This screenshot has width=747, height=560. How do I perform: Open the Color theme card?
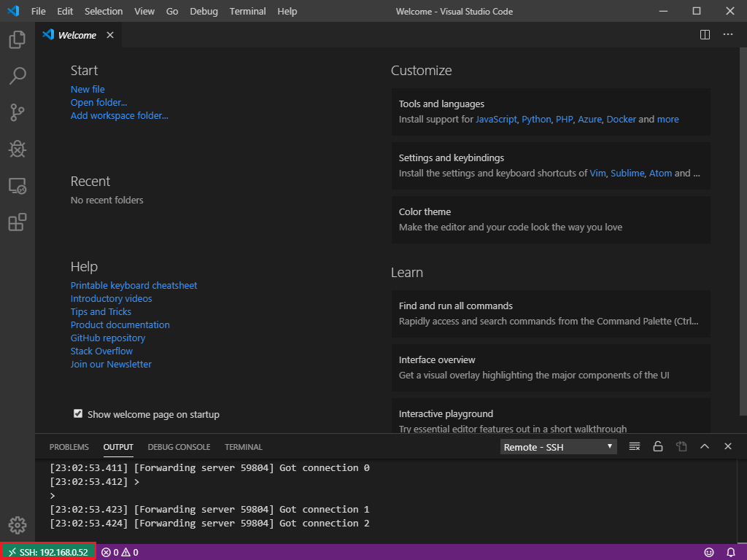click(551, 219)
